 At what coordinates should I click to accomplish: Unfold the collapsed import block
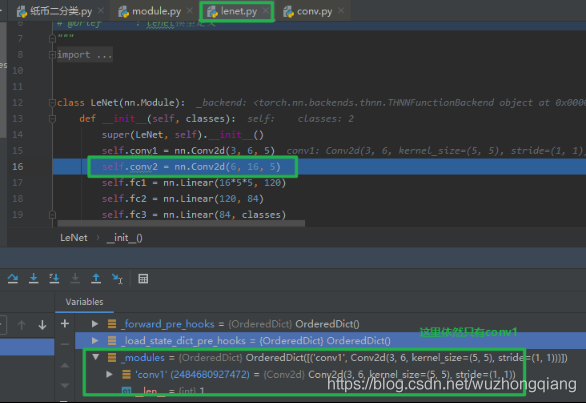[x=52, y=55]
